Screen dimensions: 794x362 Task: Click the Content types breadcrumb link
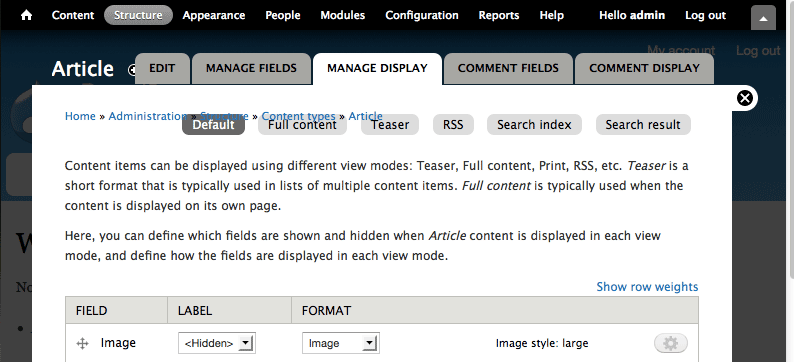(298, 116)
